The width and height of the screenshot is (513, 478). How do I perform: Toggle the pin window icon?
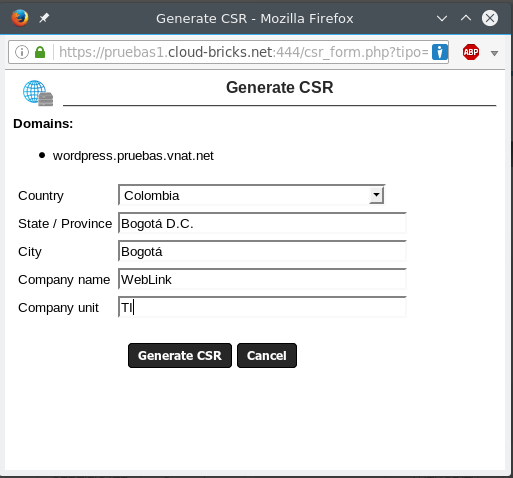tap(44, 18)
